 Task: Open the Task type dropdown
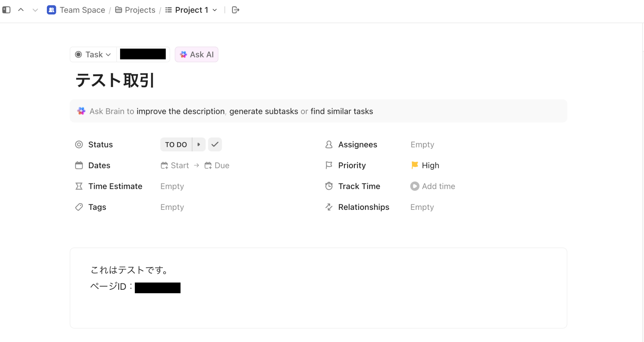[x=93, y=54]
